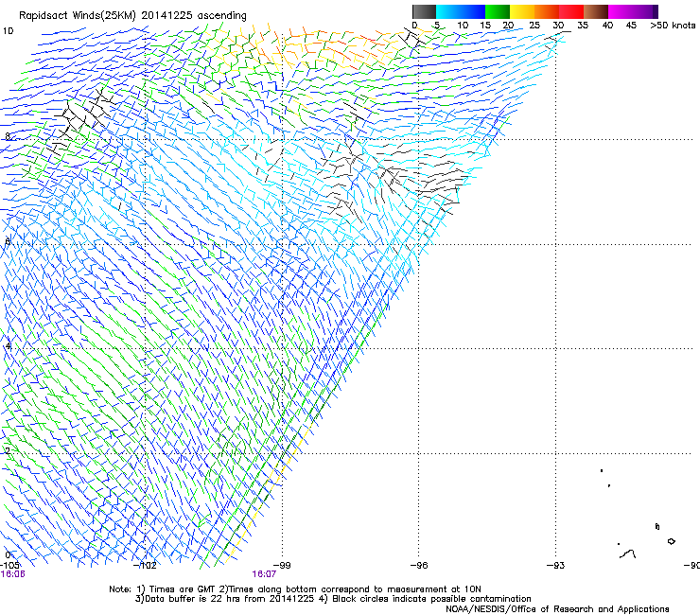Viewport: 700px width, 615px height.
Task: Click the orange 25-30 knots legend color
Action: (x=547, y=11)
